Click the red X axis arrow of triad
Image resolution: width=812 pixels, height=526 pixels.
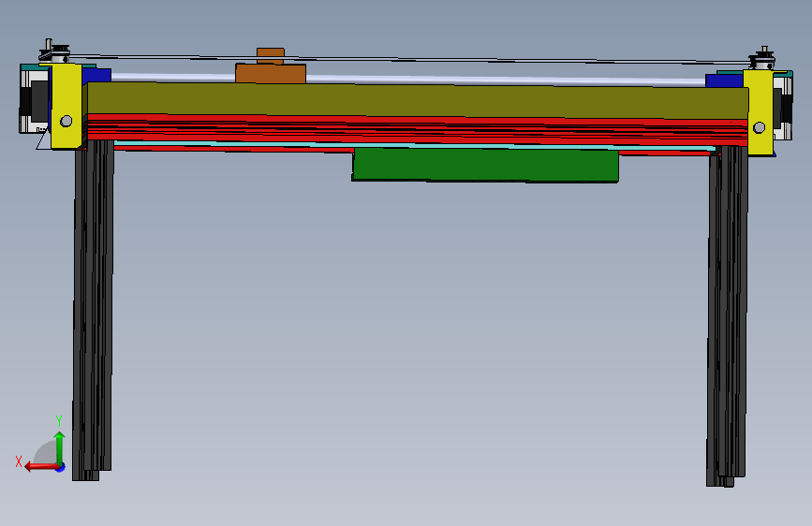pos(40,467)
